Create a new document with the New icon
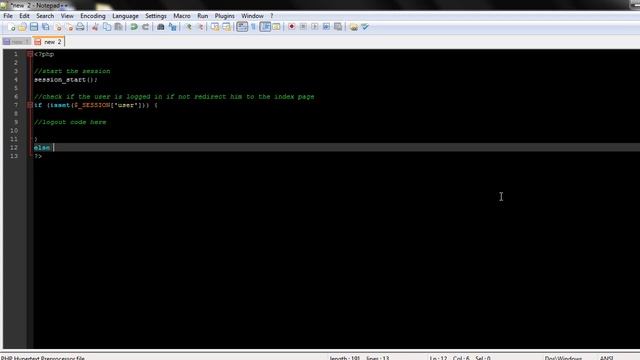This screenshot has height=360, width=640. (x=11, y=27)
